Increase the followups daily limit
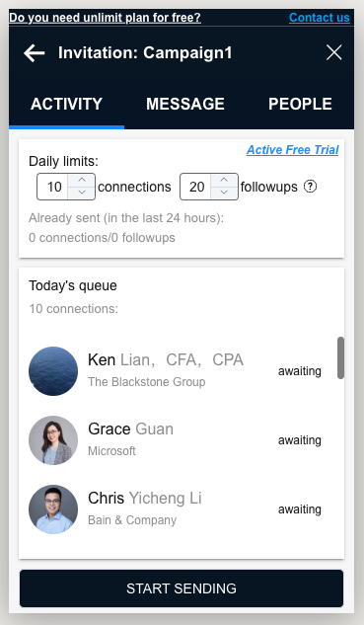Viewport: 364px width, 625px height. coord(224,180)
